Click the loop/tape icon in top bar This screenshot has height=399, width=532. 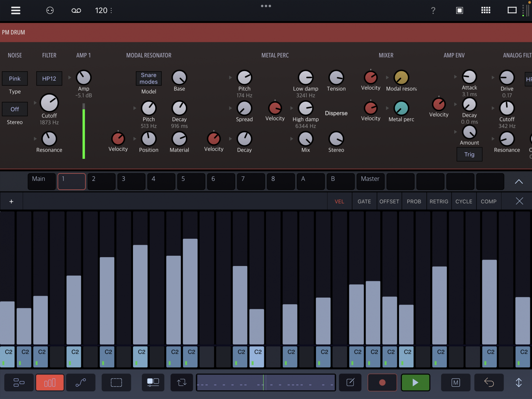pyautogui.click(x=76, y=11)
